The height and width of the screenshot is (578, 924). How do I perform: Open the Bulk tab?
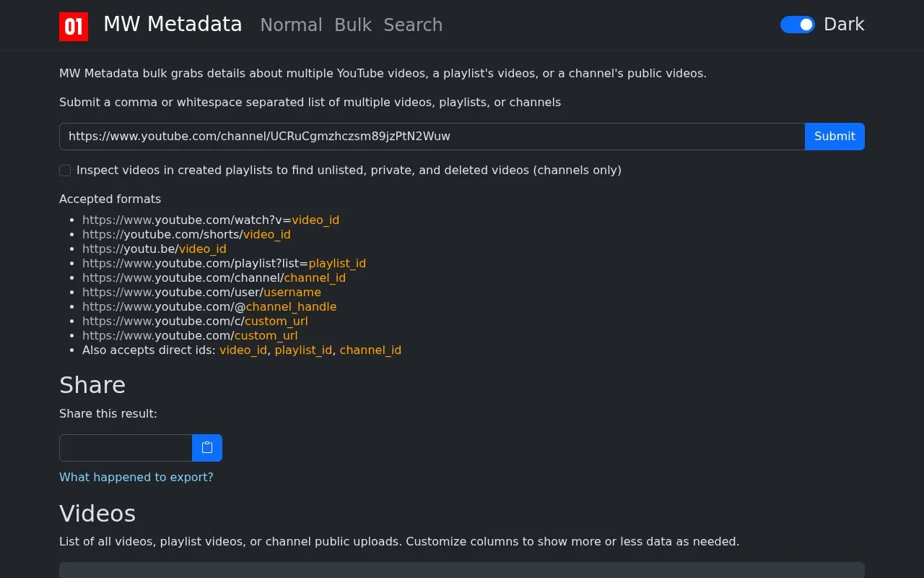point(353,25)
